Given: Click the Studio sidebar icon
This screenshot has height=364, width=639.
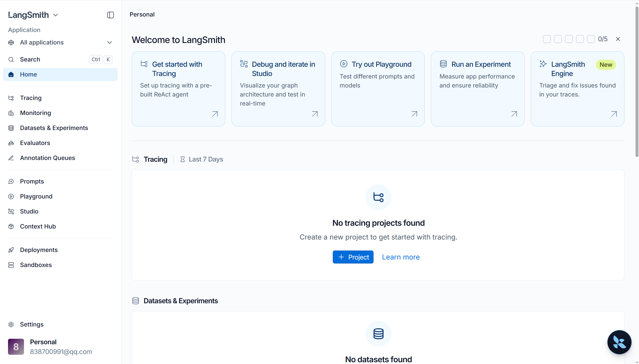Looking at the screenshot, I should tap(11, 211).
